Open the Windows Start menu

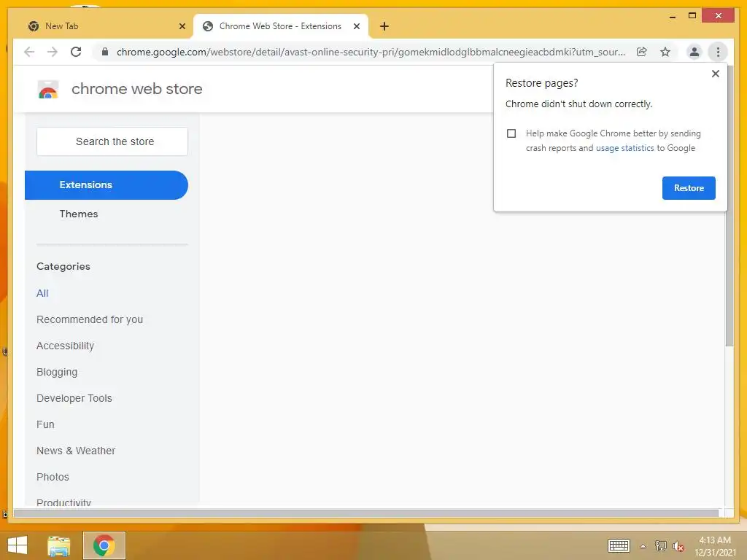[18, 545]
